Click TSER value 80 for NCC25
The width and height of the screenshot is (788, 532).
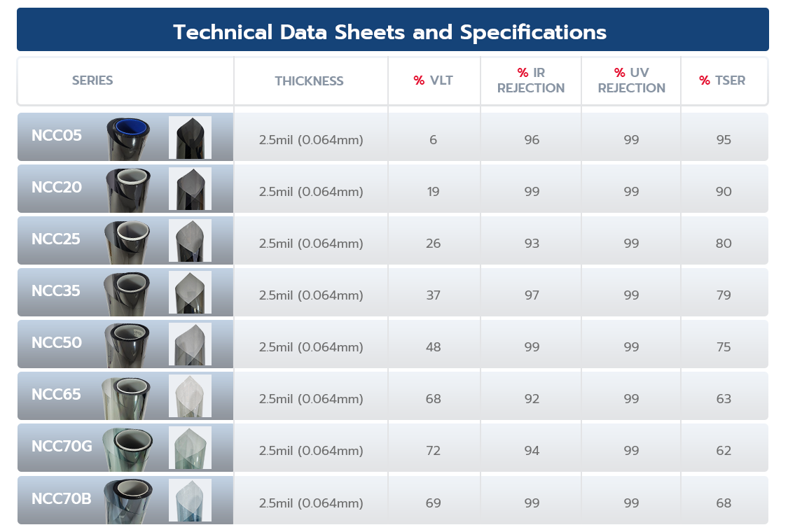(x=724, y=243)
